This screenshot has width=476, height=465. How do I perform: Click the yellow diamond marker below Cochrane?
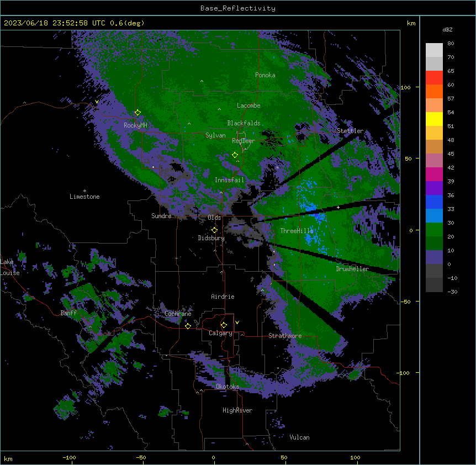tap(188, 326)
